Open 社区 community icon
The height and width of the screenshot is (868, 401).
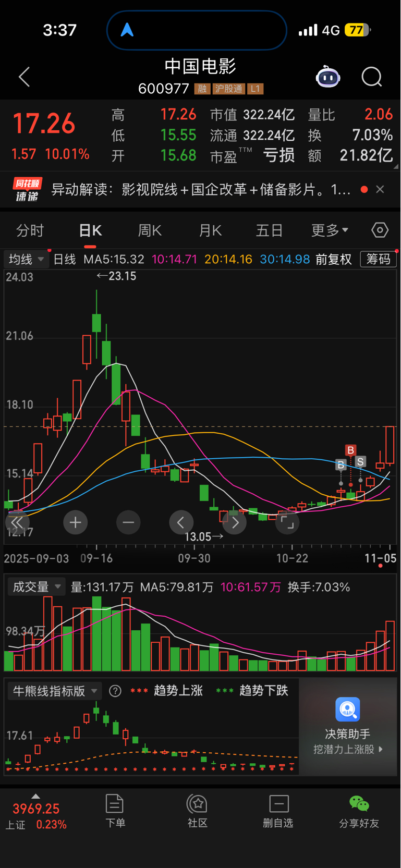198,803
